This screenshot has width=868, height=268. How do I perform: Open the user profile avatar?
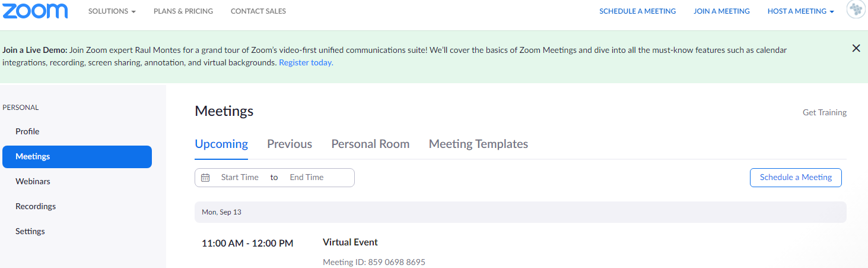click(x=856, y=11)
